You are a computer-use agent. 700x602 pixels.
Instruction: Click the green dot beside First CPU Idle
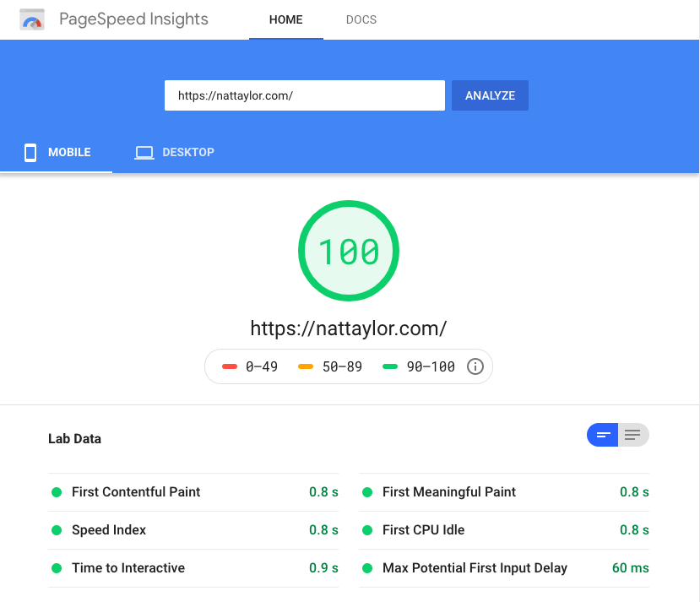(367, 530)
